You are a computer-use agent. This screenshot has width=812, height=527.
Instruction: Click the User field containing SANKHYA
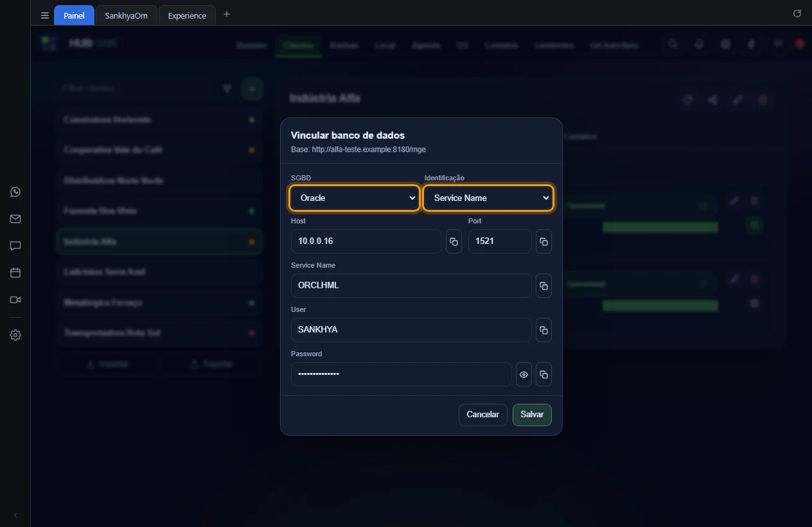pyautogui.click(x=411, y=330)
